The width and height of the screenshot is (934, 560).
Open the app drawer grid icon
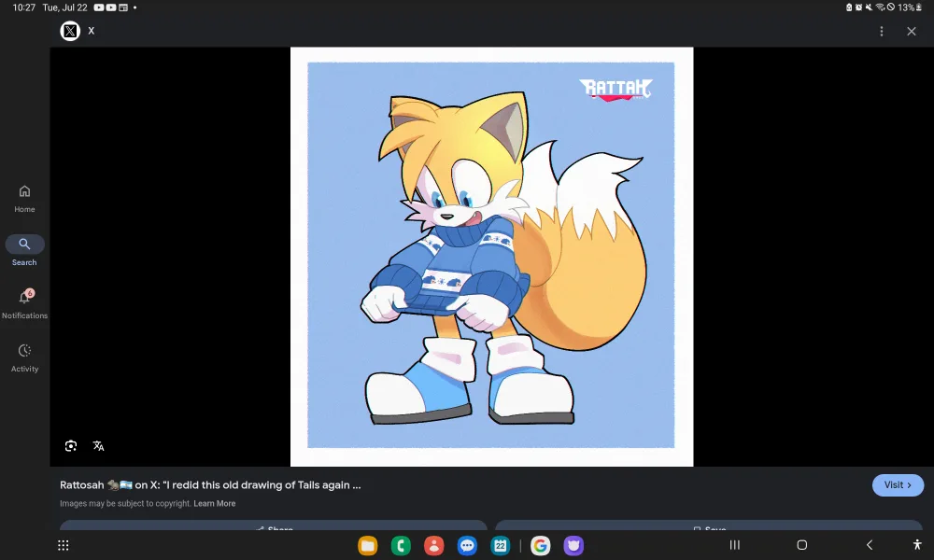[x=64, y=545]
